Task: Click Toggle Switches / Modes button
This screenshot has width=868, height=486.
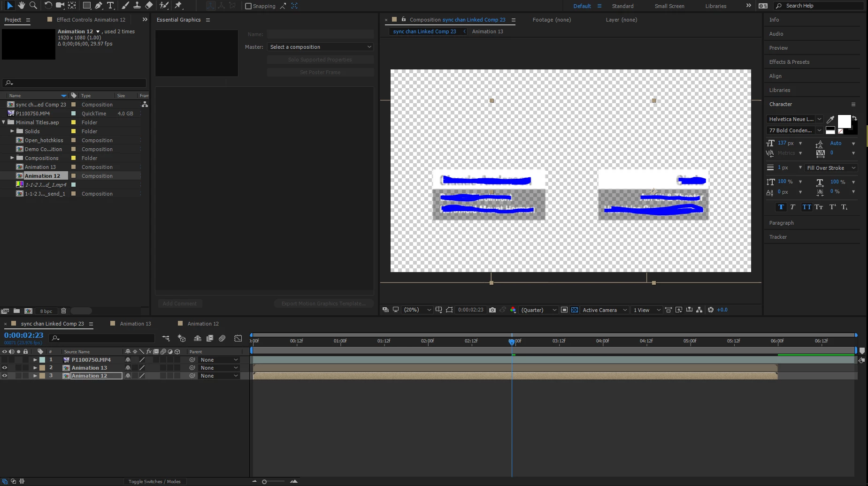Action: click(154, 481)
